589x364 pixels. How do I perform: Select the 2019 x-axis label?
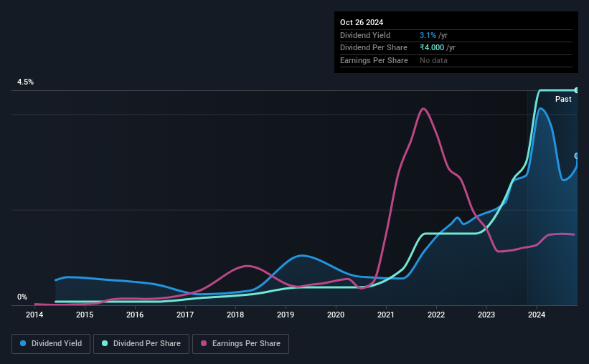pos(286,315)
